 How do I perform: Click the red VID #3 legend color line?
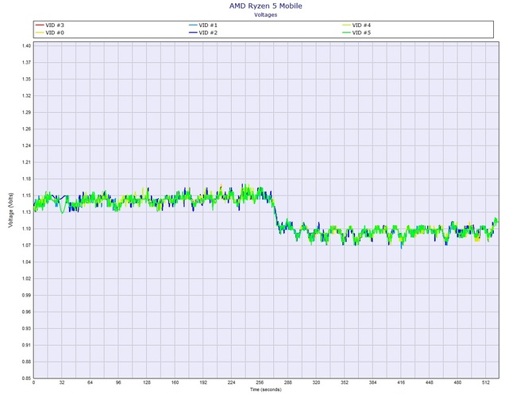coord(40,25)
